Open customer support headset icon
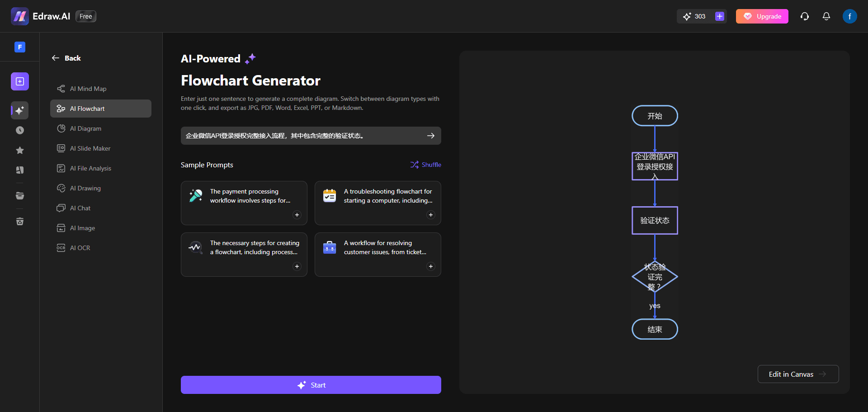Image resolution: width=868 pixels, height=412 pixels. click(804, 16)
